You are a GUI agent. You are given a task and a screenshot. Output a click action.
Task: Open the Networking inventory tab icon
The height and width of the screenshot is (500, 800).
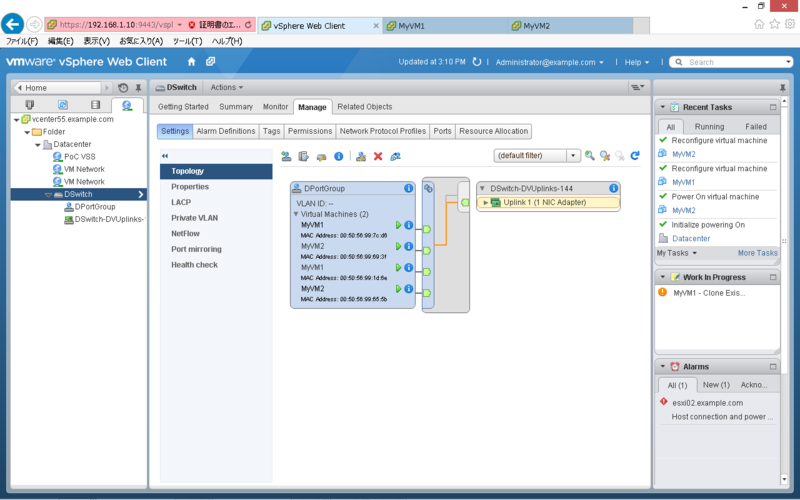tap(127, 105)
